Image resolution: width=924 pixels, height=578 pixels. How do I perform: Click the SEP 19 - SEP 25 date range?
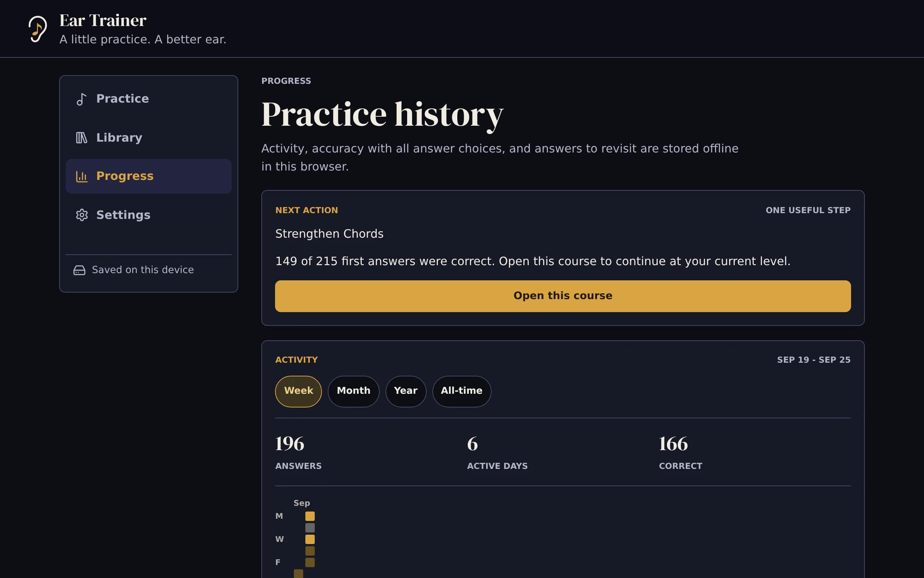tap(814, 360)
